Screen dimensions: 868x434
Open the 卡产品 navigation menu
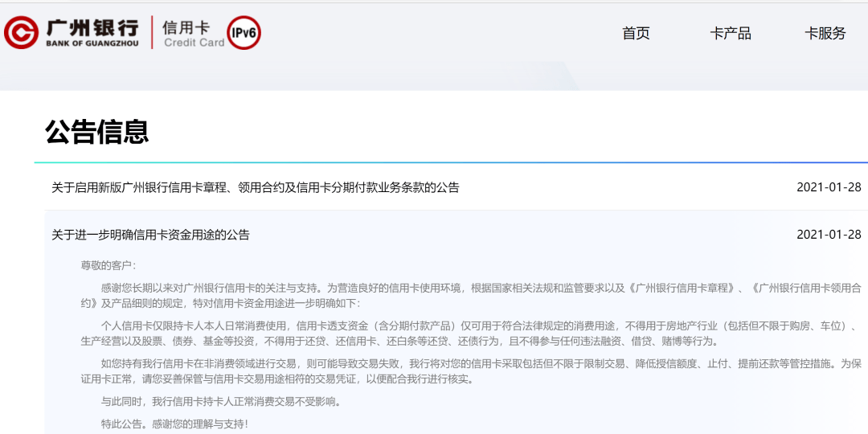(x=730, y=33)
